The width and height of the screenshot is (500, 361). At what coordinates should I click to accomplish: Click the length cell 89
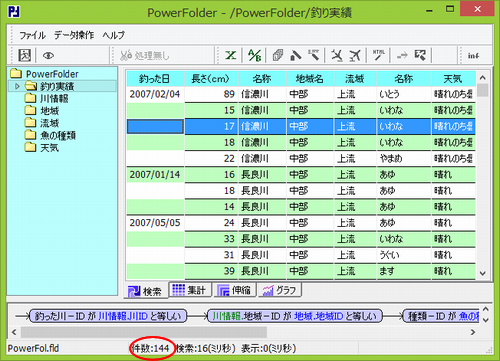[211, 94]
